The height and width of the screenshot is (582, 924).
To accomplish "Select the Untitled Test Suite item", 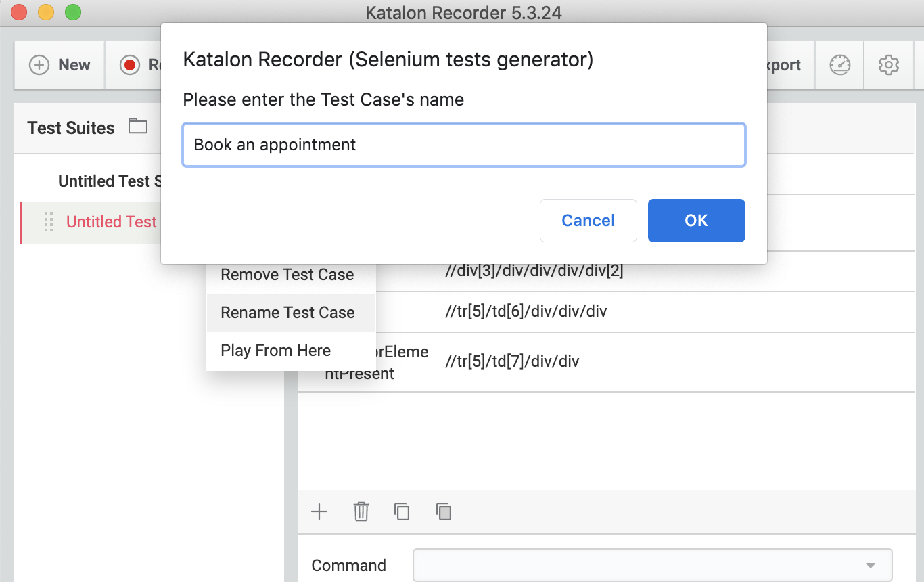I will click(x=110, y=181).
